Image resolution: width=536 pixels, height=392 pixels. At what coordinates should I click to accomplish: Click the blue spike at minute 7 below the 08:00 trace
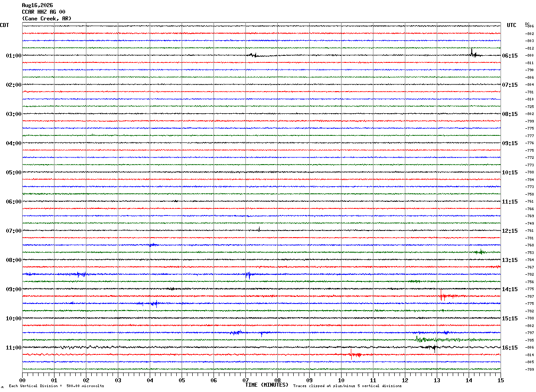pos(249,275)
